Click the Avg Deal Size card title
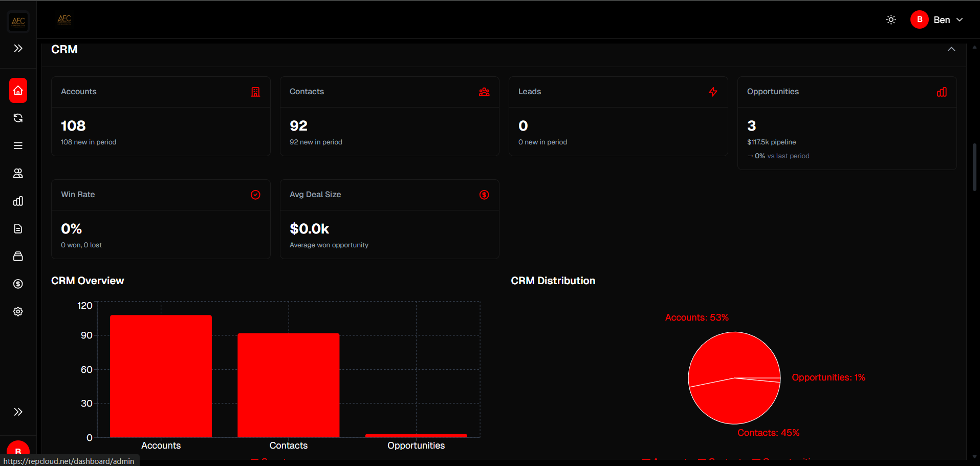Screen dimensions: 980x466 pos(315,195)
